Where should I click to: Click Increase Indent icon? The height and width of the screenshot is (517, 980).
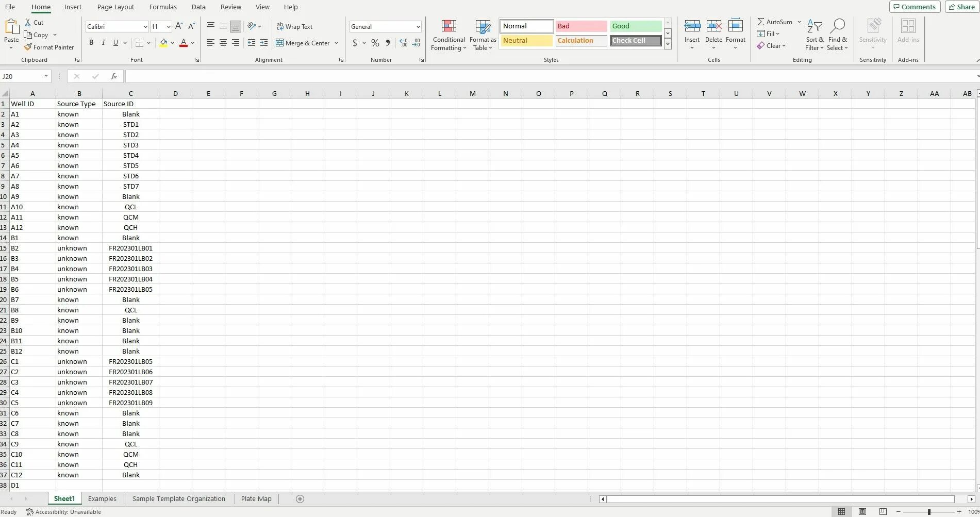click(x=264, y=43)
